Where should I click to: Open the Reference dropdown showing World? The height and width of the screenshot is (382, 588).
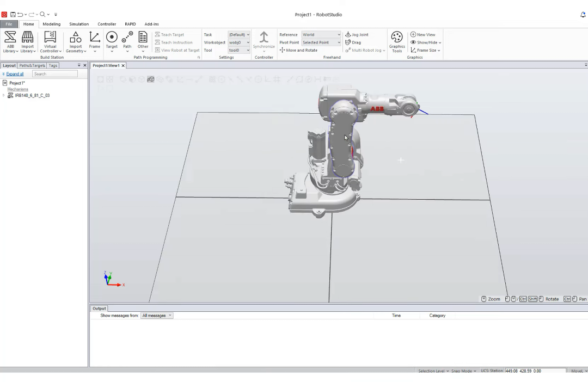click(321, 34)
